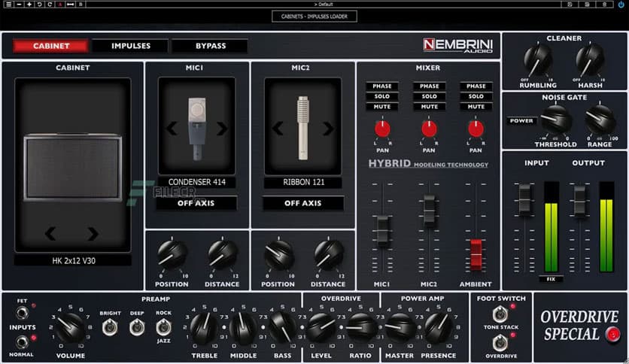
Task: Toggle the OVERDRIVE foot switch
Action: [x=500, y=343]
